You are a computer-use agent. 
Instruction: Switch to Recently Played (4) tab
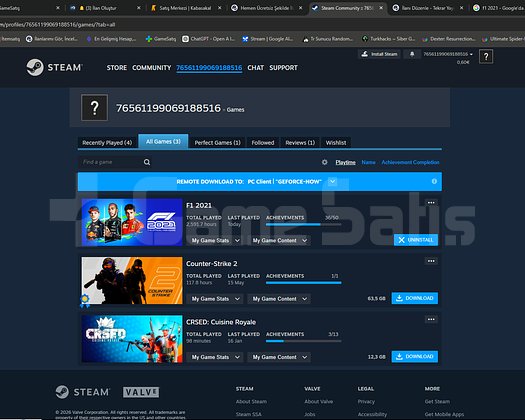107,143
